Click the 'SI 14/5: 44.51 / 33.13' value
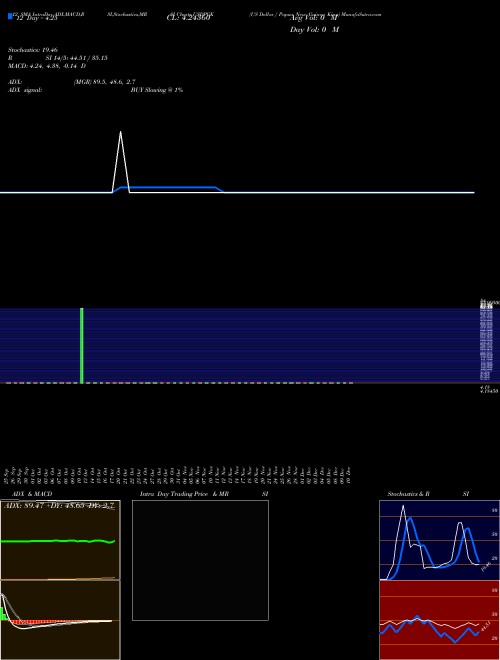The width and height of the screenshot is (500, 660). point(77,58)
